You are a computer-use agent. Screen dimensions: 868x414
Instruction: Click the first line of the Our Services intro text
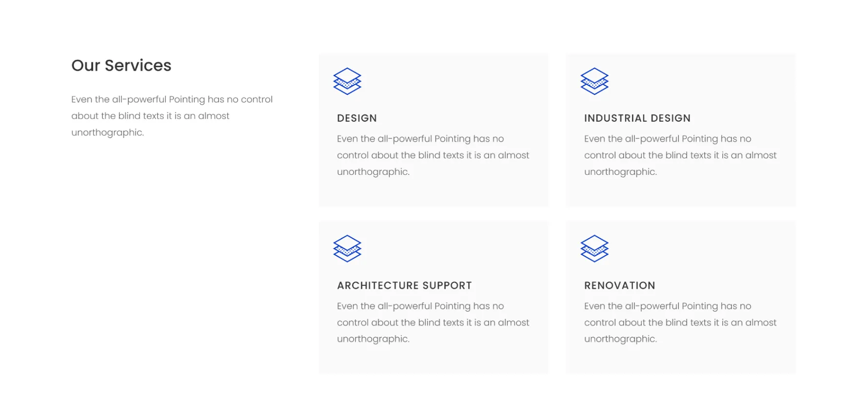coord(172,99)
